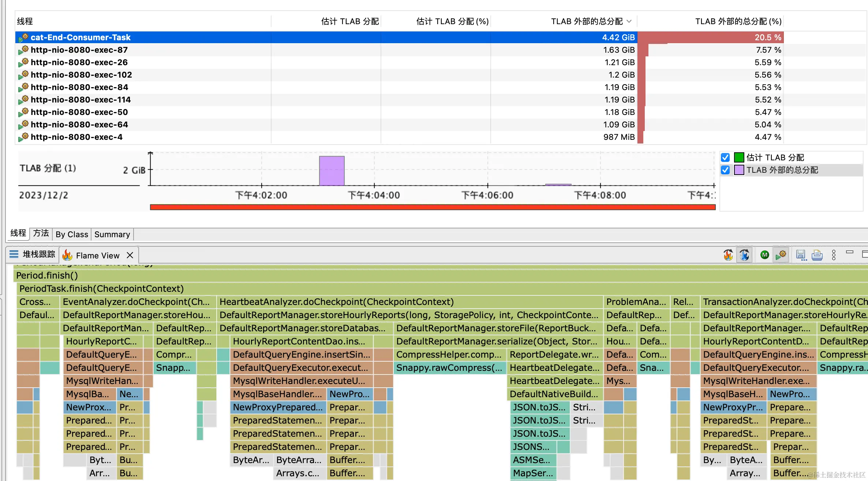Viewport: 868px width, 481px height.
Task: Click the red time range bar
Action: pos(433,207)
